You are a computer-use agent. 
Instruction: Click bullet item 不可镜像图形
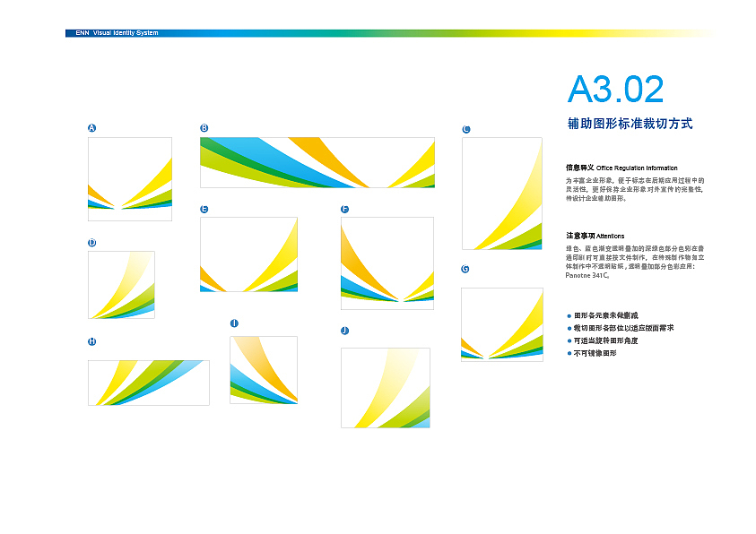point(595,353)
